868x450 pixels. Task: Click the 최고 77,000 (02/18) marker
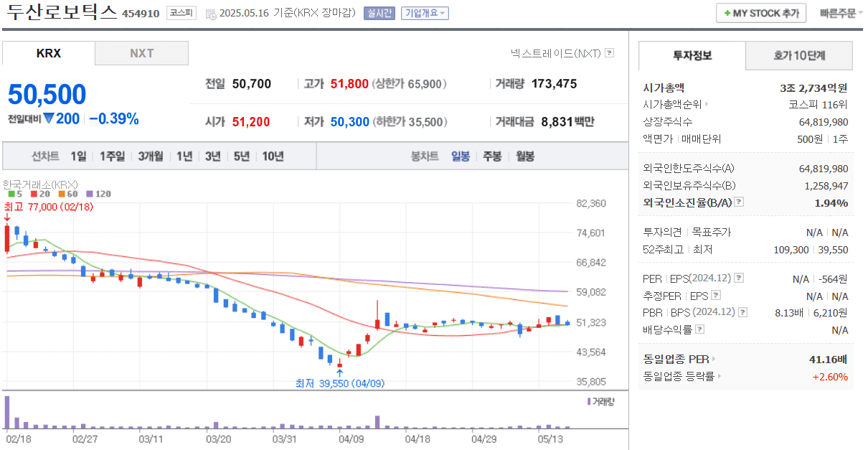point(49,207)
